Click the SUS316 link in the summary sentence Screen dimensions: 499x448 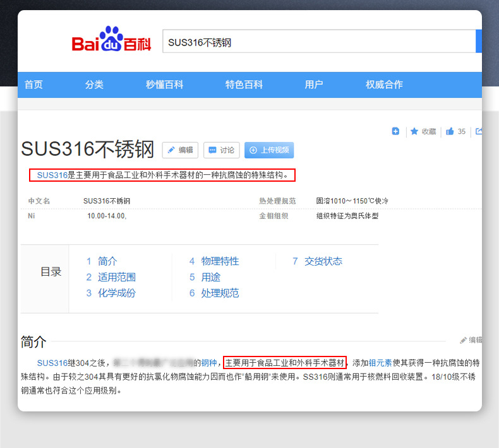pos(52,175)
